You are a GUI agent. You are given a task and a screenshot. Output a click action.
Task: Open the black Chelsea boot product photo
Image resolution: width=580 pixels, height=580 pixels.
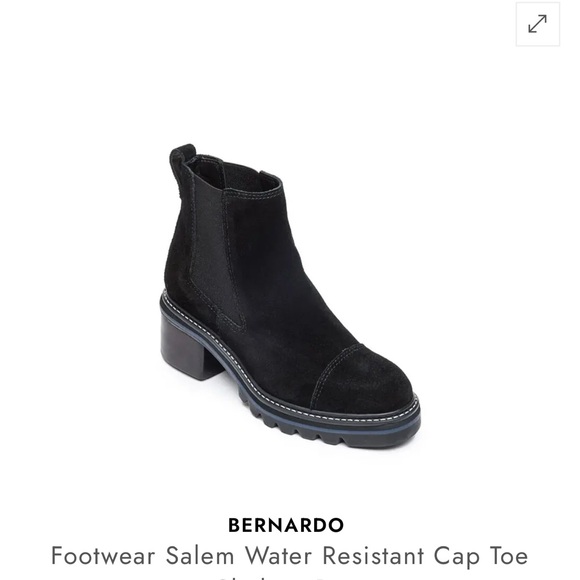(x=290, y=296)
